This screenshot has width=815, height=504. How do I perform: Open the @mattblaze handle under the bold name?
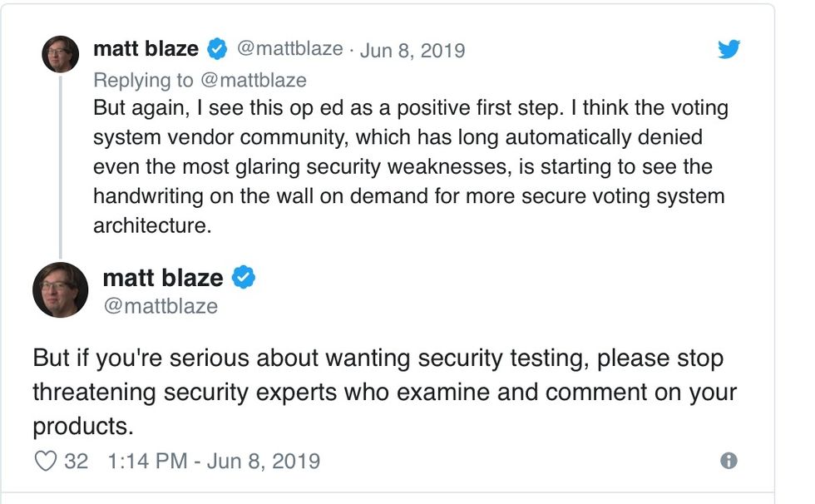point(160,306)
